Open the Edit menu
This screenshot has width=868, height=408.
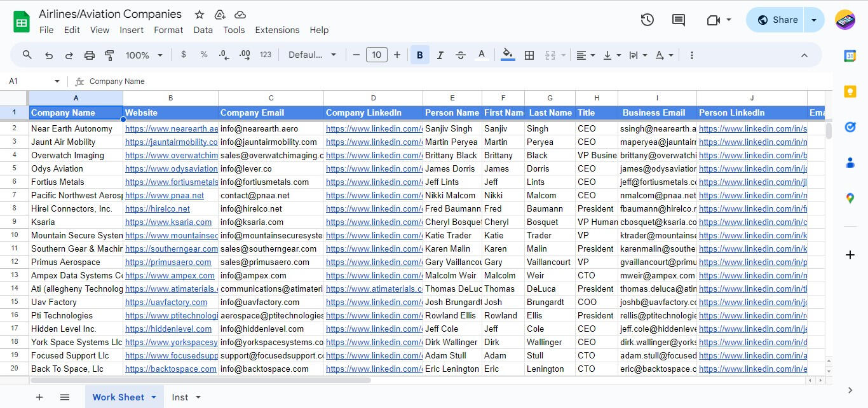(72, 30)
